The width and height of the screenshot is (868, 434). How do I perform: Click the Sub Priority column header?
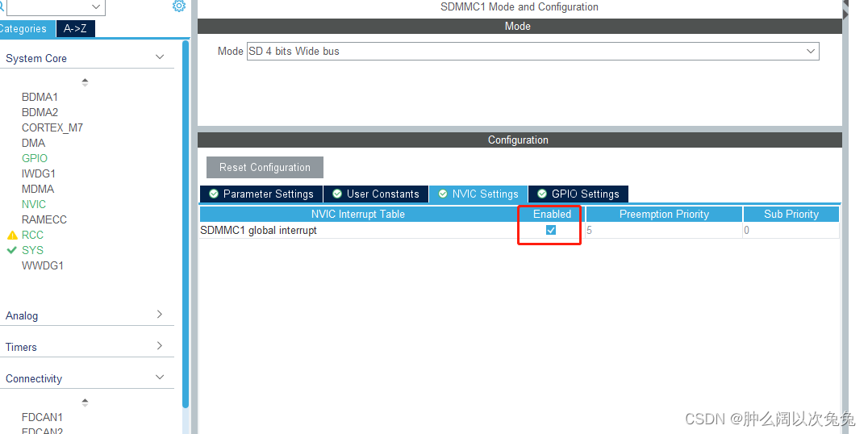coord(791,215)
